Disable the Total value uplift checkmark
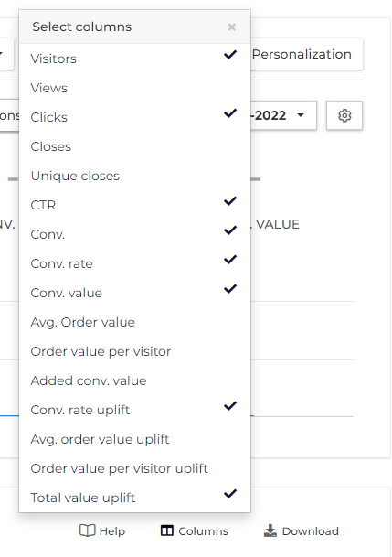392x557 pixels. click(230, 494)
